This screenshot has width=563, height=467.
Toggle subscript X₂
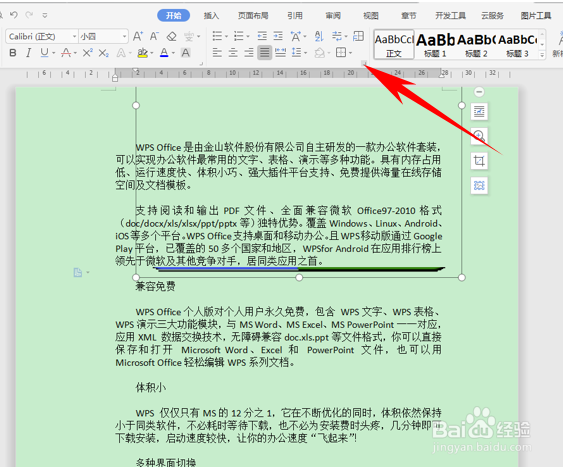click(x=104, y=53)
